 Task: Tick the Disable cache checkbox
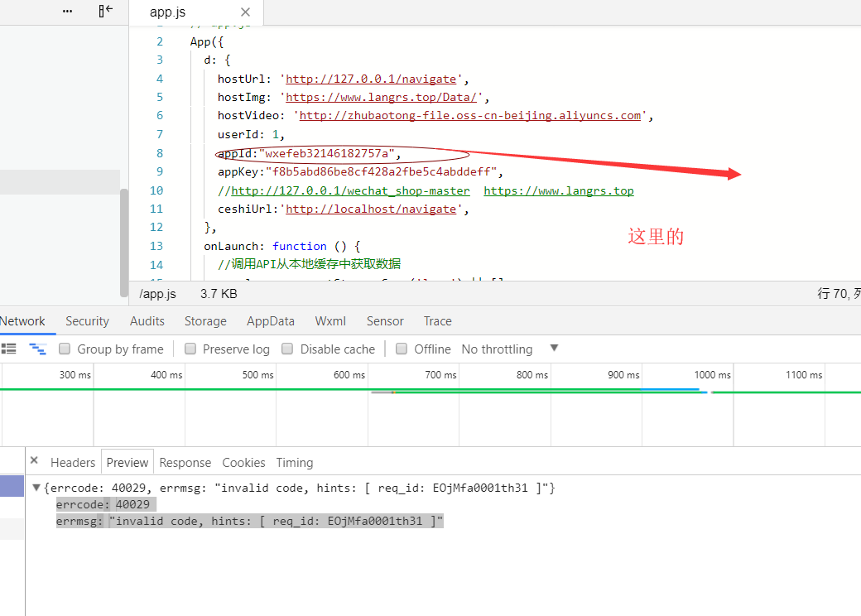pos(287,349)
